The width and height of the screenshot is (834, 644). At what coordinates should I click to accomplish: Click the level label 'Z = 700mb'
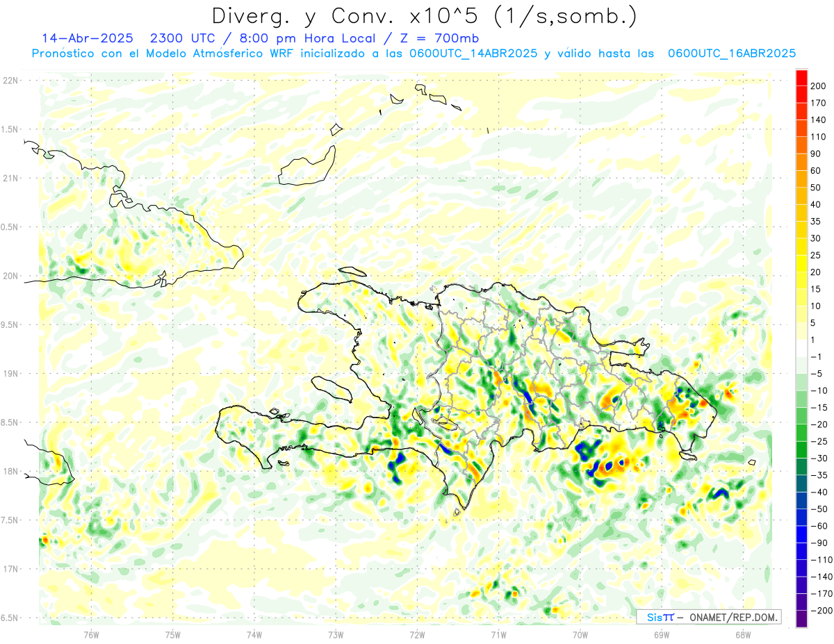[439, 38]
